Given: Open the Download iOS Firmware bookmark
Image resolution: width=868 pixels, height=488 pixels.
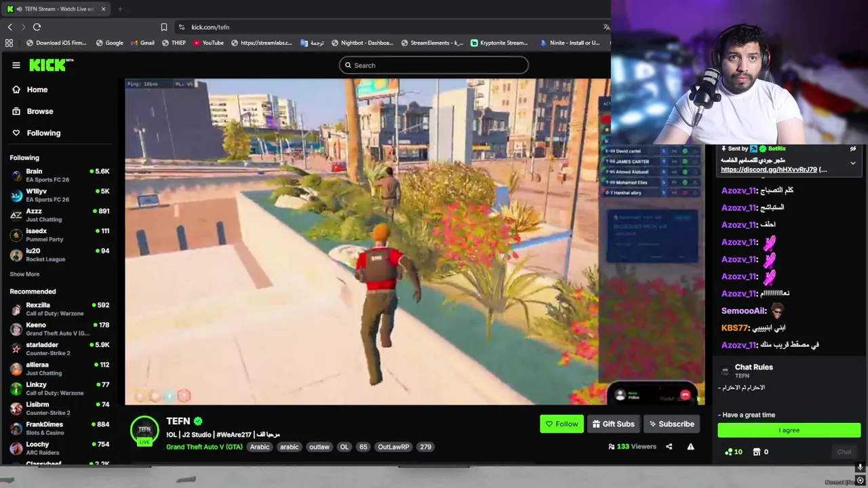Looking at the screenshot, I should coord(56,43).
